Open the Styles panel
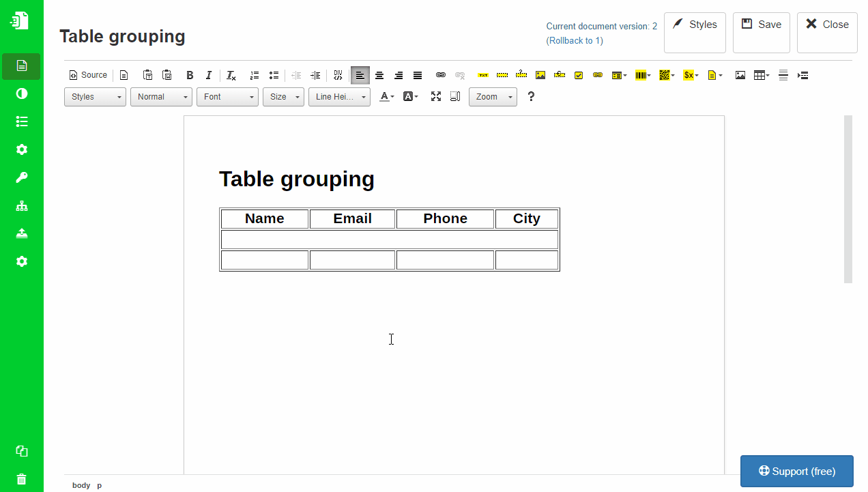868x492 pixels. click(x=695, y=24)
